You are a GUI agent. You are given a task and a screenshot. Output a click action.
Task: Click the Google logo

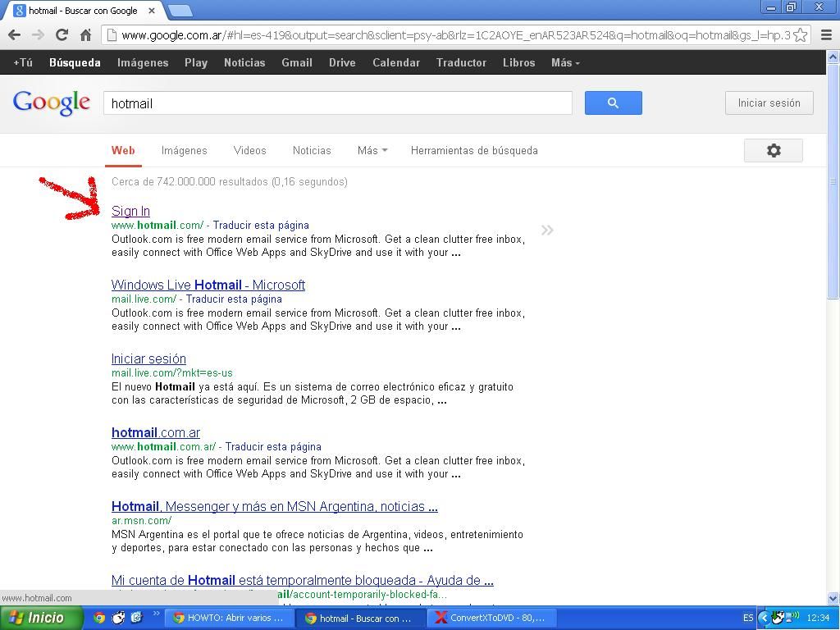coord(52,103)
